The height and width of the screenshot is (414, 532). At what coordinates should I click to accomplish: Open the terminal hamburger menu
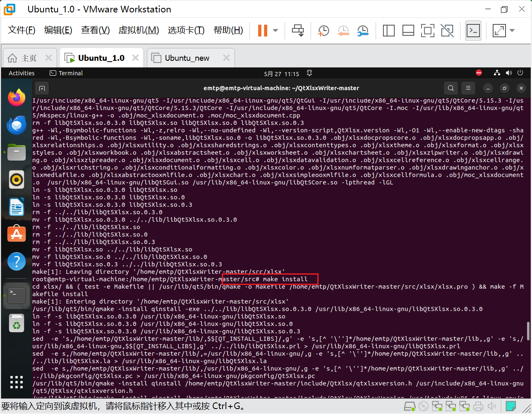point(468,88)
